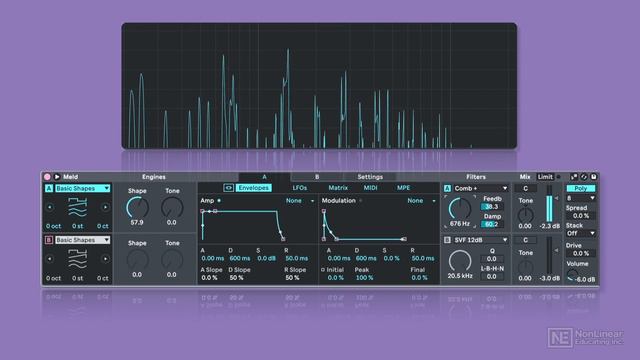Open engine B Basic Shapes dropdown

click(x=82, y=240)
